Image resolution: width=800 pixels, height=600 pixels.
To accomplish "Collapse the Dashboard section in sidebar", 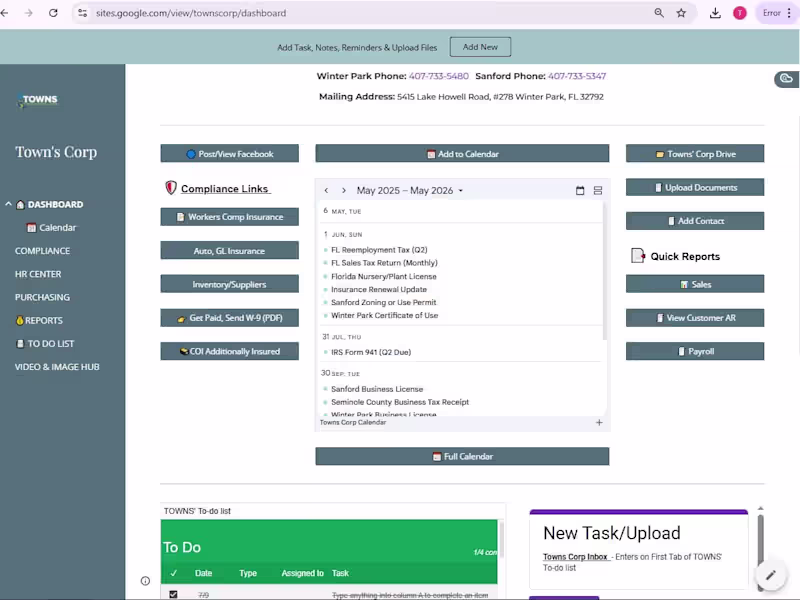I will (x=8, y=204).
